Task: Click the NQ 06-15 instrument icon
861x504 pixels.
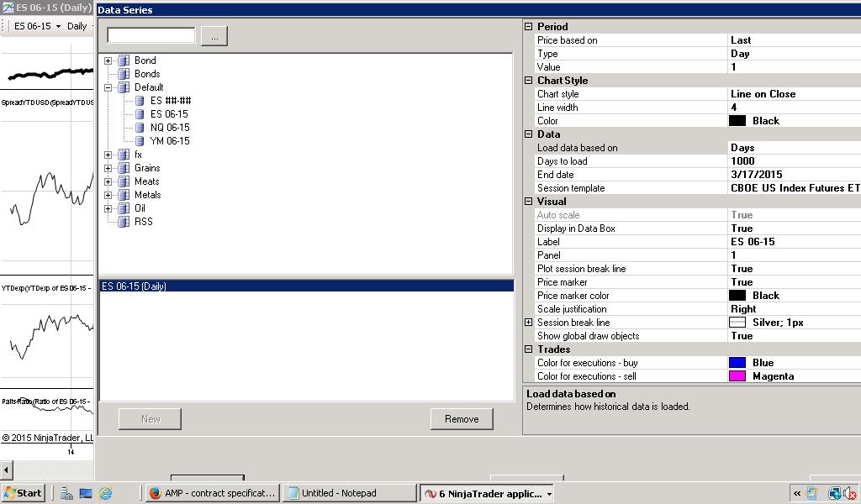Action: [x=140, y=128]
